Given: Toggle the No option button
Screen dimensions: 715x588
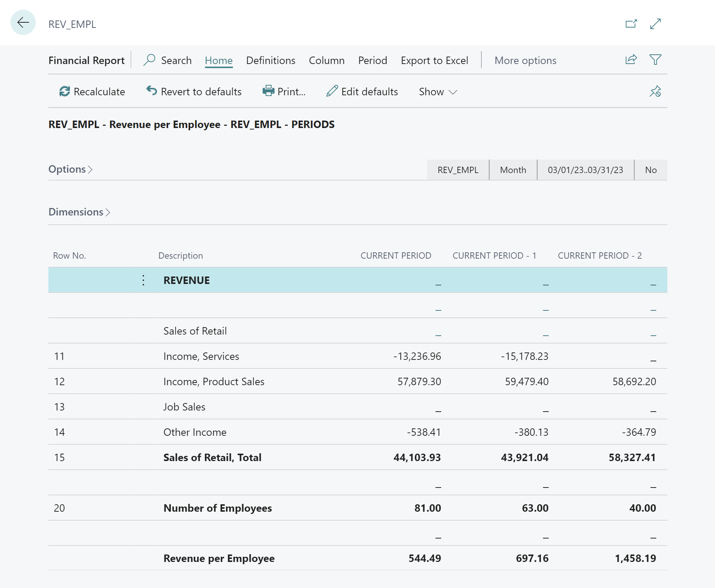Looking at the screenshot, I should [x=651, y=169].
